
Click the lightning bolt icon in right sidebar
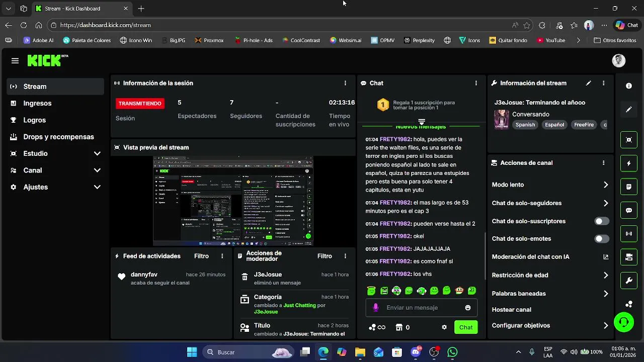pyautogui.click(x=629, y=163)
